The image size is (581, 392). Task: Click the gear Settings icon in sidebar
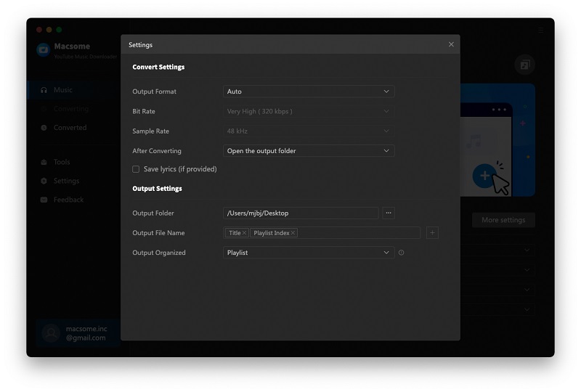point(44,181)
